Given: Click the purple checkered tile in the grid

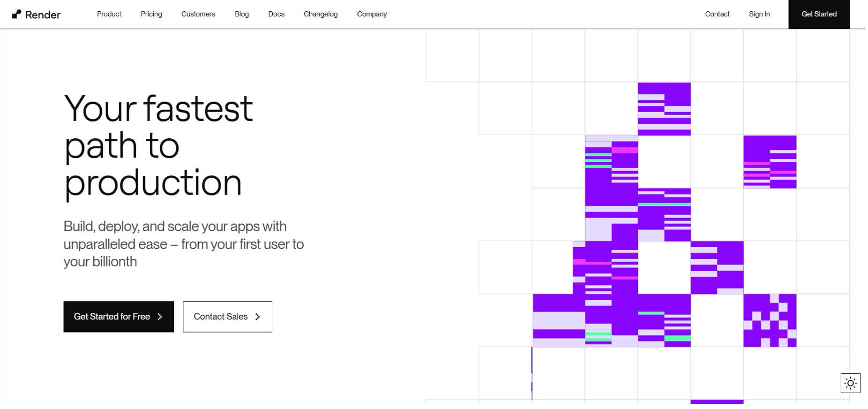Looking at the screenshot, I should click(770, 320).
